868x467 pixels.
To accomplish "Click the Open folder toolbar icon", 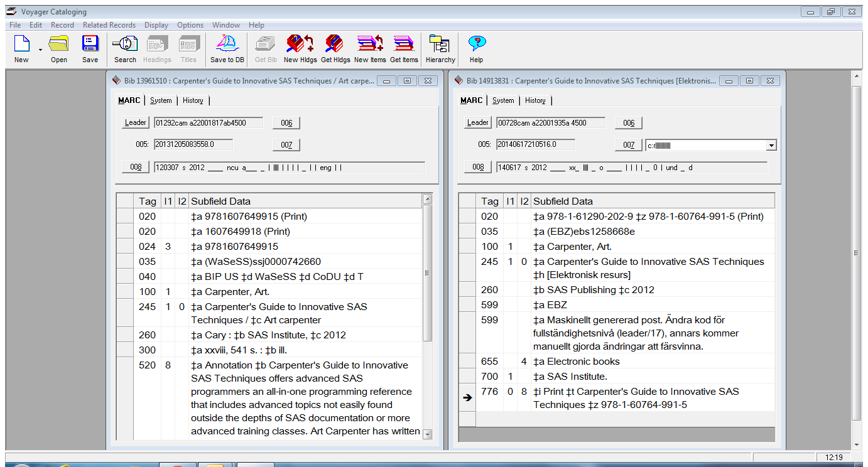I will (59, 44).
